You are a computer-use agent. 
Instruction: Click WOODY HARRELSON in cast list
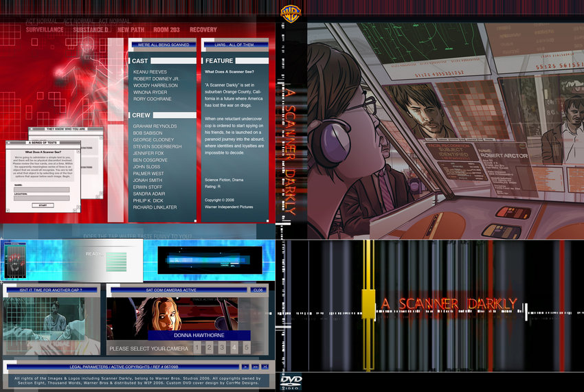pos(155,85)
